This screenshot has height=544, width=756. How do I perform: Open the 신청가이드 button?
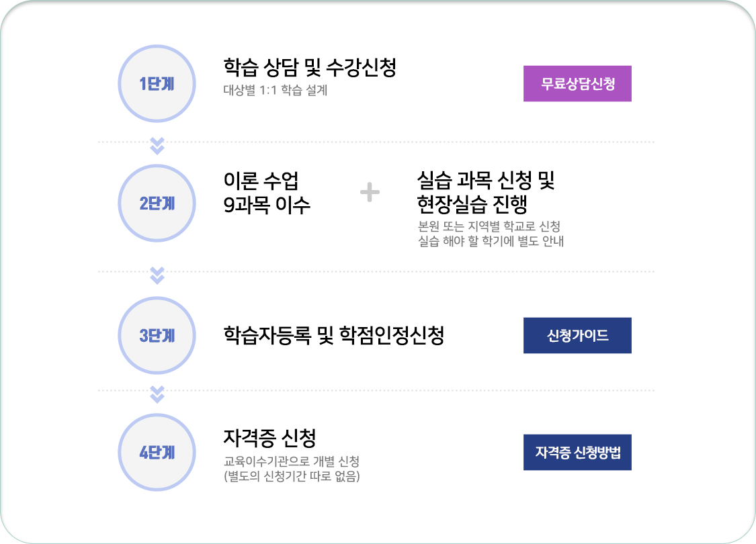point(577,335)
